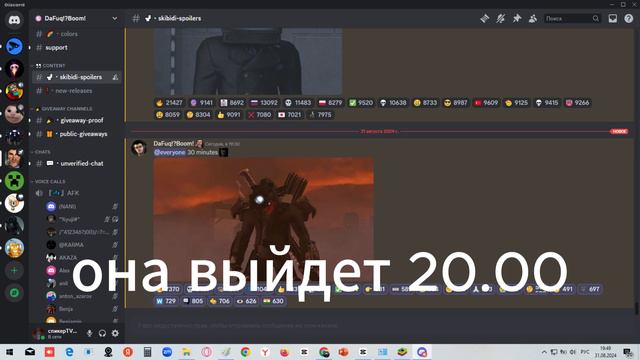
Task: Open the red Mario-style server icon
Action: 14,91
